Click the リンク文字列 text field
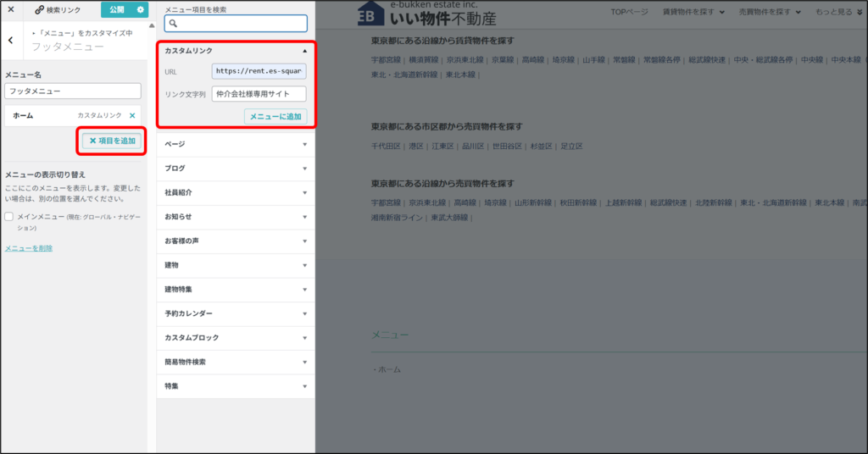868x454 pixels. click(259, 94)
